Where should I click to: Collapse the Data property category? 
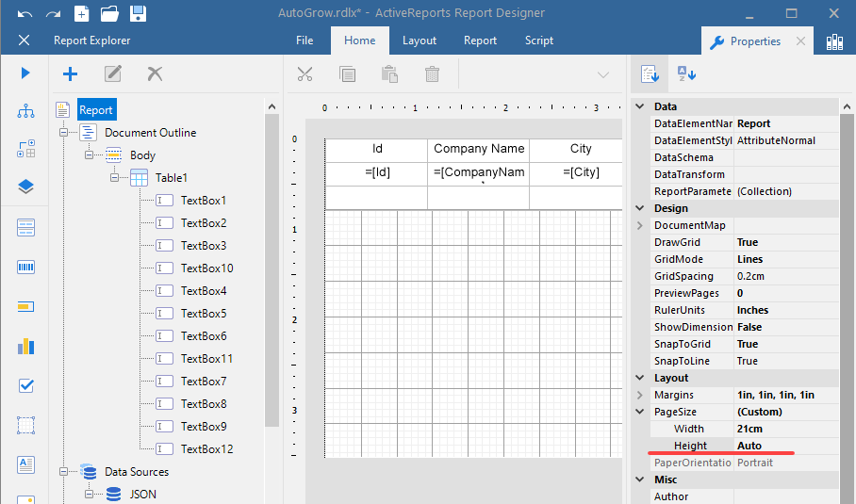640,106
